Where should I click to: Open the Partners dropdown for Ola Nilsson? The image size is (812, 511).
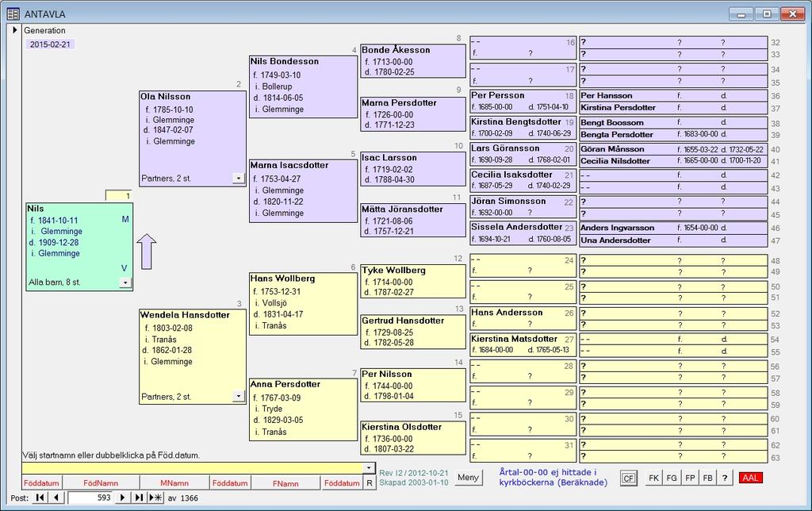[x=238, y=179]
